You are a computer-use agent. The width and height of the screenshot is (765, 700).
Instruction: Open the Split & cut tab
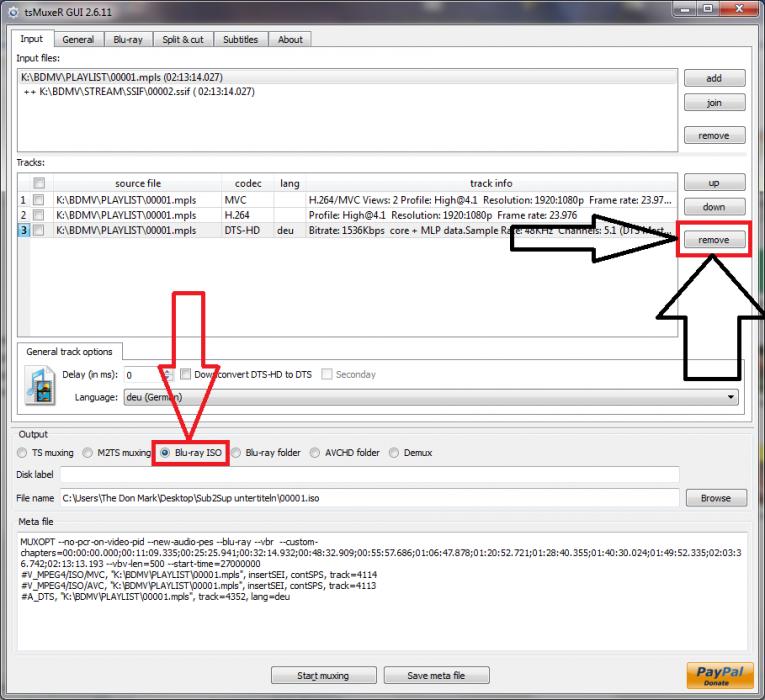(x=183, y=40)
